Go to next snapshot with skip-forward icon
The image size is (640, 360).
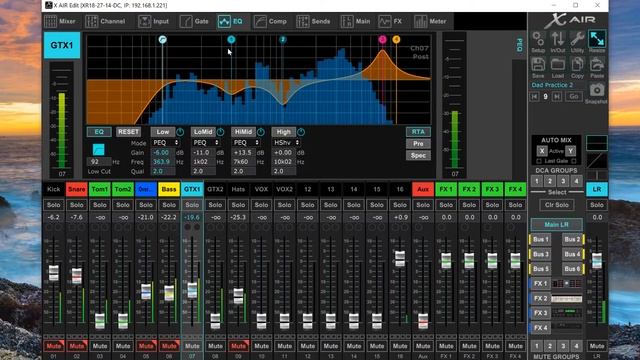tap(556, 97)
